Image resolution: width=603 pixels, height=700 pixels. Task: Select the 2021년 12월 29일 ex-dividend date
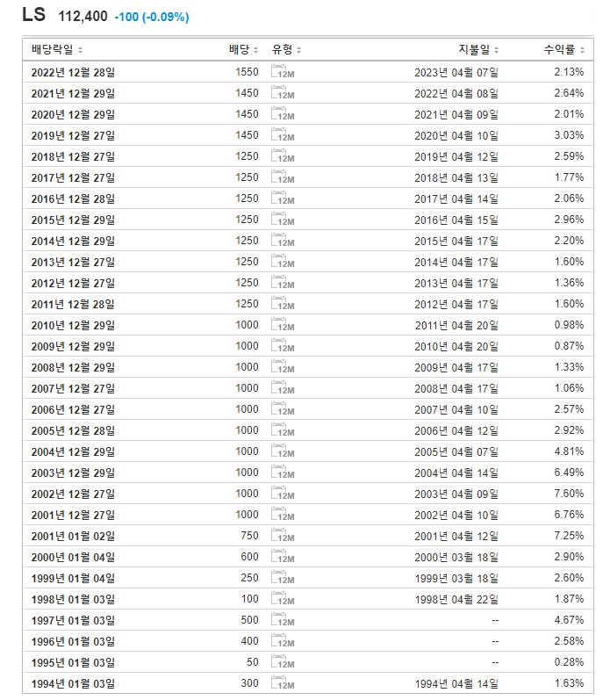pyautogui.click(x=73, y=93)
